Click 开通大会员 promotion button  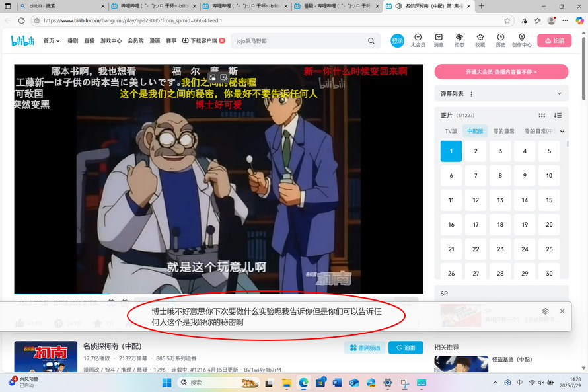click(501, 71)
